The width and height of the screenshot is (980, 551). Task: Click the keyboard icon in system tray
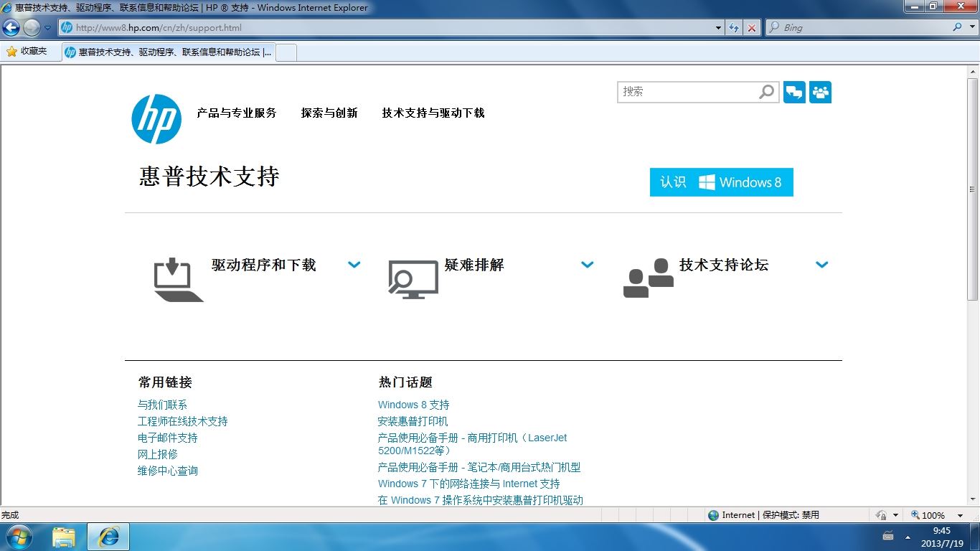coord(888,537)
